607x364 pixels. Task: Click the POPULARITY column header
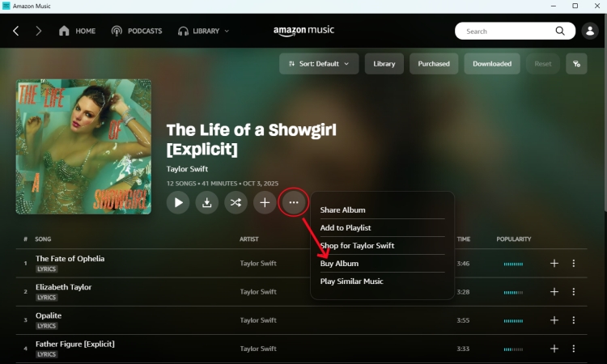coord(514,239)
